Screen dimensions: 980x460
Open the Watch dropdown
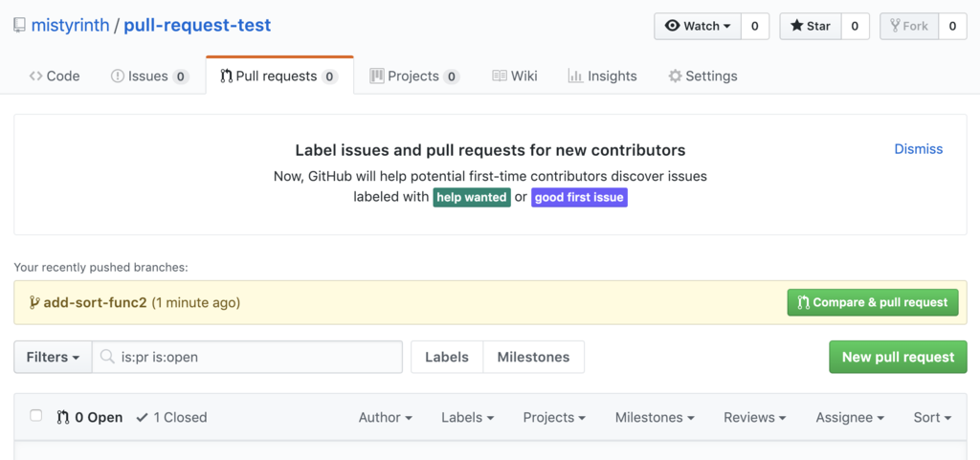[698, 26]
